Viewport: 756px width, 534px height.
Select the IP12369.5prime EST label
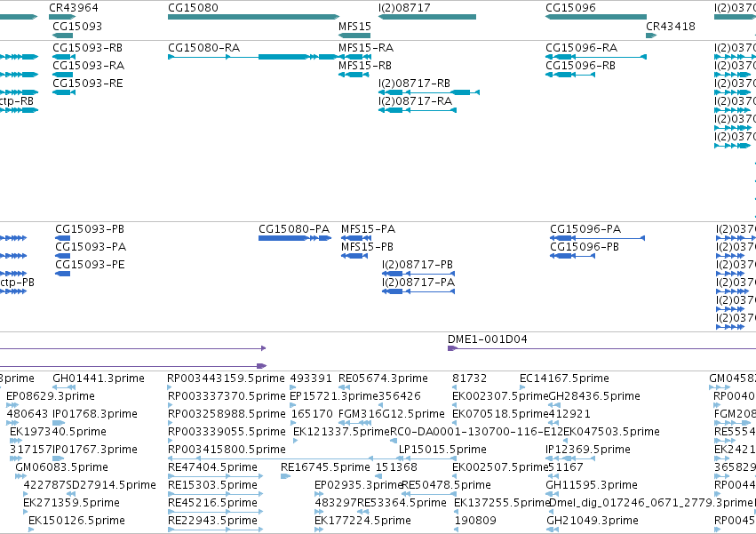(588, 450)
